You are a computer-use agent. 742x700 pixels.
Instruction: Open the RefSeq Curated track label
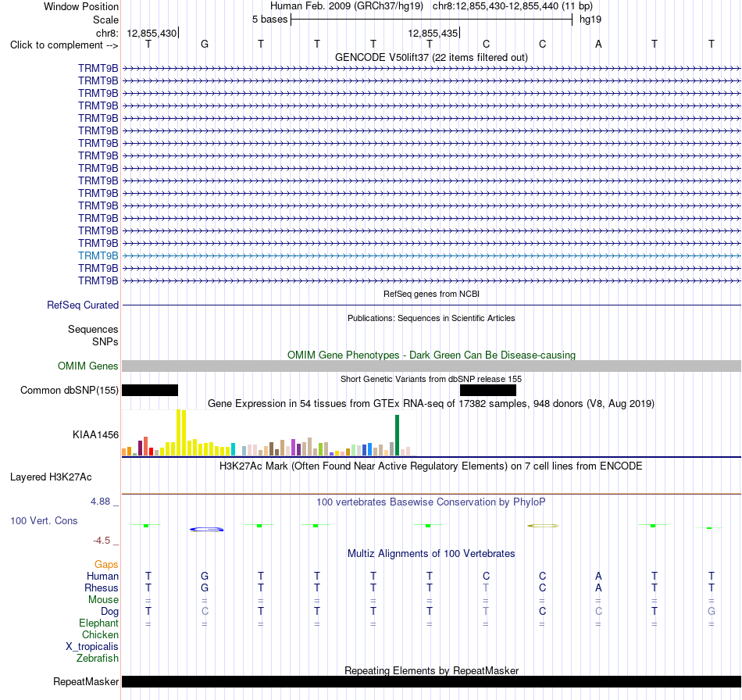(x=82, y=305)
